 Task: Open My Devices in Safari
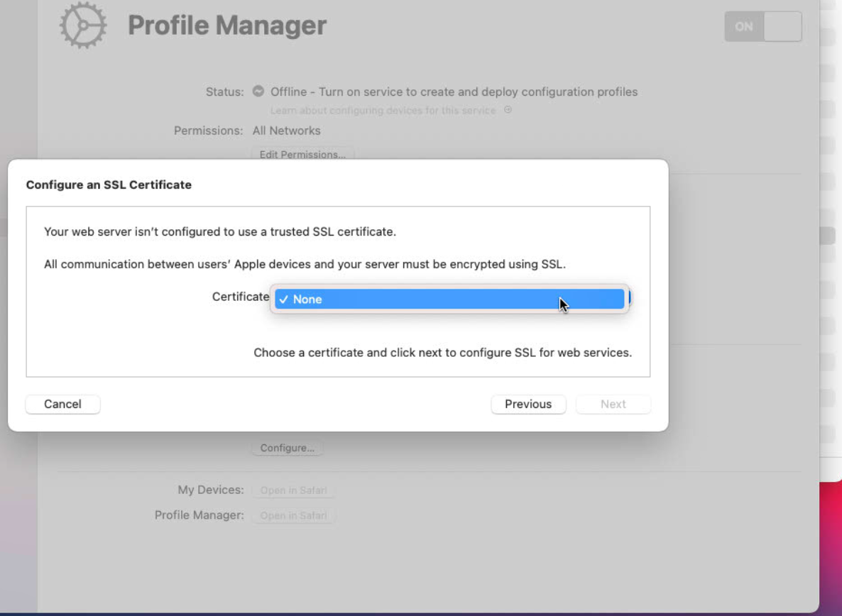[293, 490]
